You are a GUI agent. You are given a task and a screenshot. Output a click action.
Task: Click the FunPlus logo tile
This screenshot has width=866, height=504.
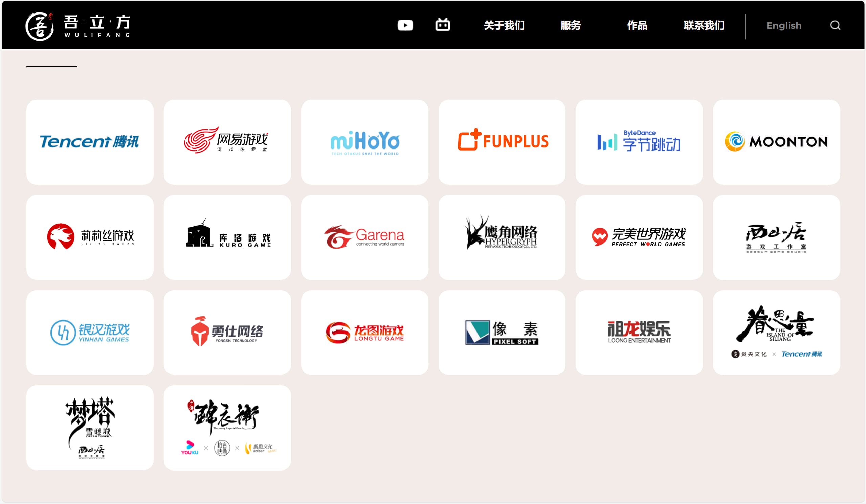point(502,142)
